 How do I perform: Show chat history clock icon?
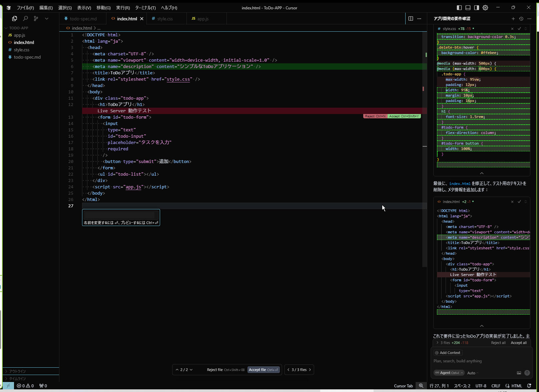(521, 19)
